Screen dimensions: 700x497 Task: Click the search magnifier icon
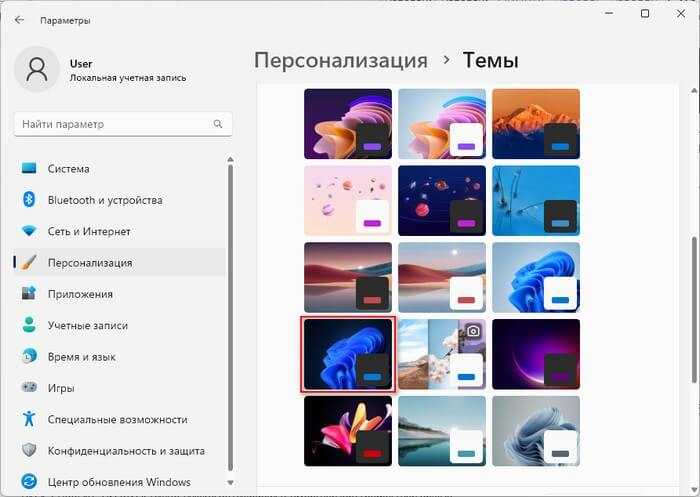pos(218,124)
